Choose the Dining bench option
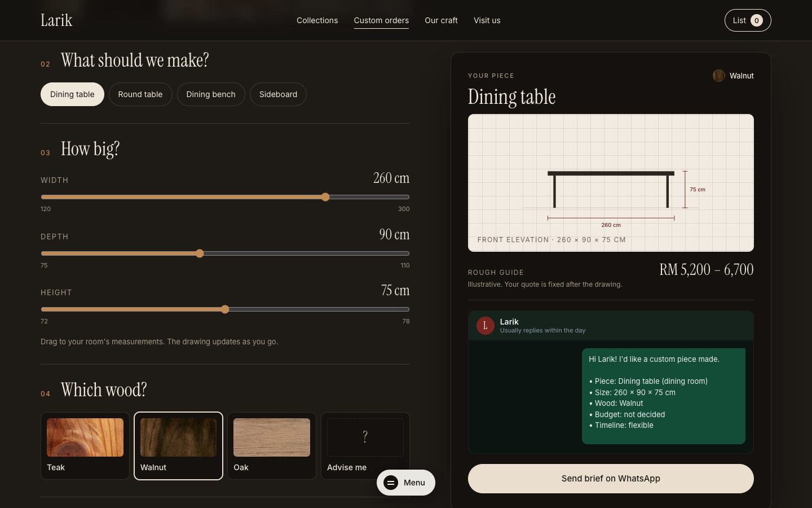The image size is (812, 508). [x=211, y=94]
